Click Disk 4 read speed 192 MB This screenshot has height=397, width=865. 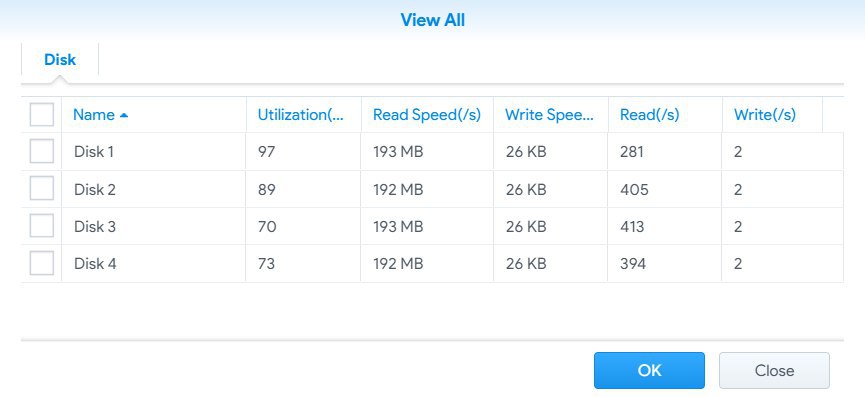pyautogui.click(x=398, y=264)
